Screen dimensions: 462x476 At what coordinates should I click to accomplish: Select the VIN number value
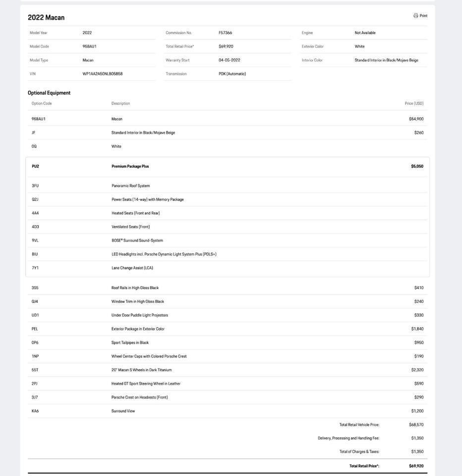(103, 74)
